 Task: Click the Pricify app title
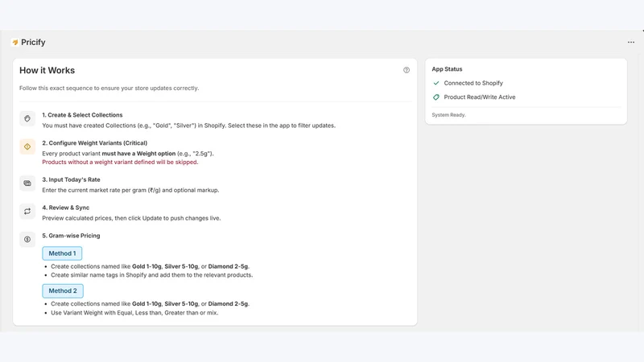click(x=33, y=43)
